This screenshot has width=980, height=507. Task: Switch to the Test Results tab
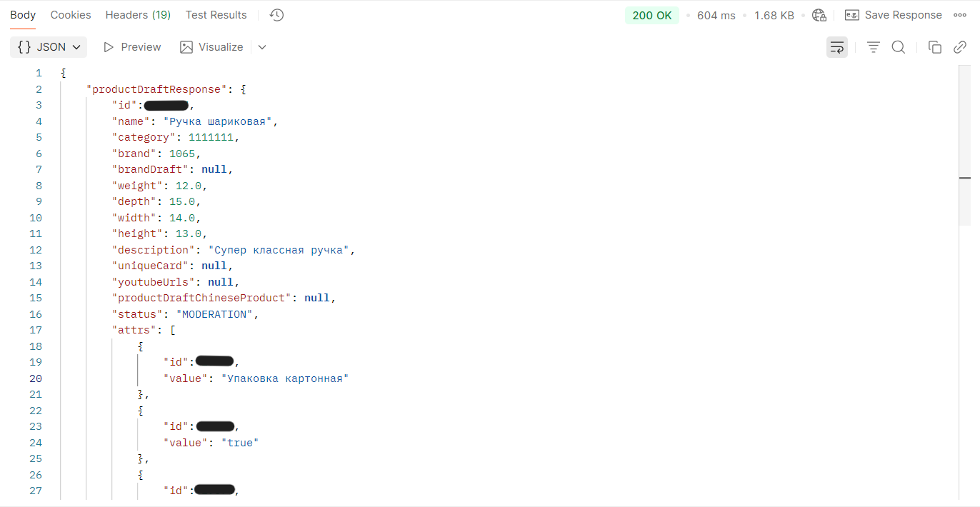(216, 15)
